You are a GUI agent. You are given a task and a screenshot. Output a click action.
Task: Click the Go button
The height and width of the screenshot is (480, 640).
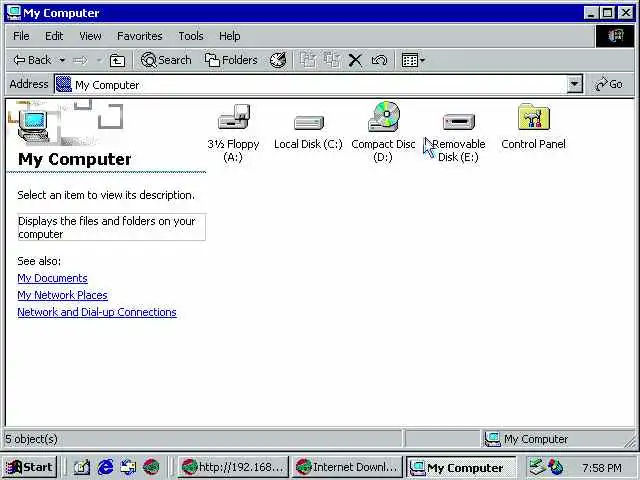(609, 84)
